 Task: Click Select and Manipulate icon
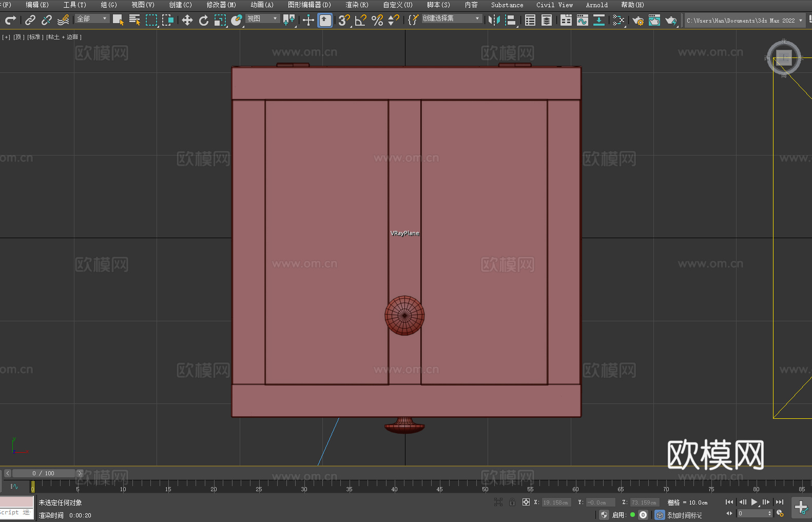coord(308,20)
